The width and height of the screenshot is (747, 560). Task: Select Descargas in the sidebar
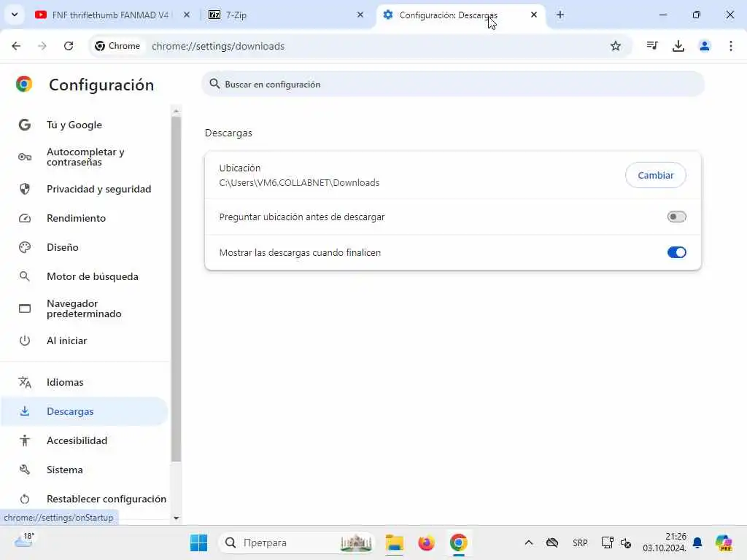(84, 411)
